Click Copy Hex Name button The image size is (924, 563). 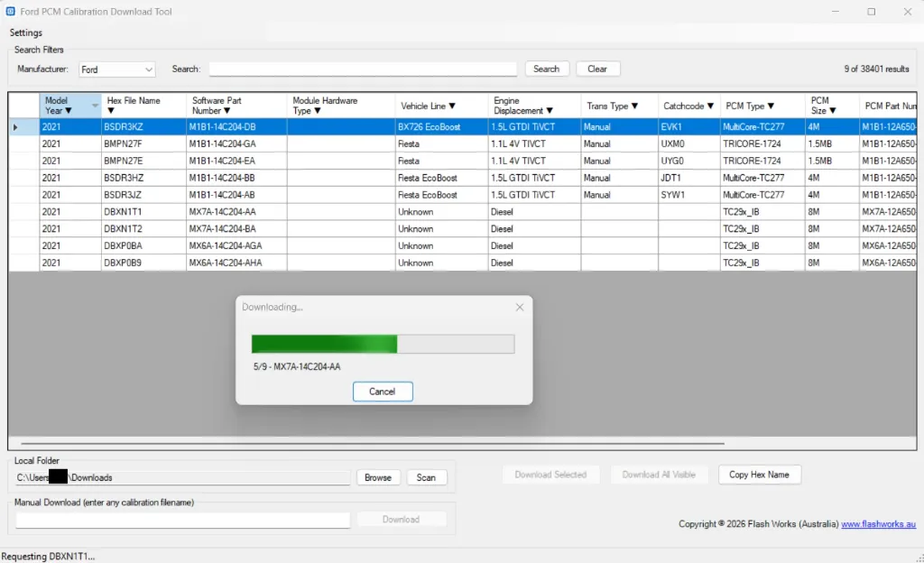click(x=759, y=475)
